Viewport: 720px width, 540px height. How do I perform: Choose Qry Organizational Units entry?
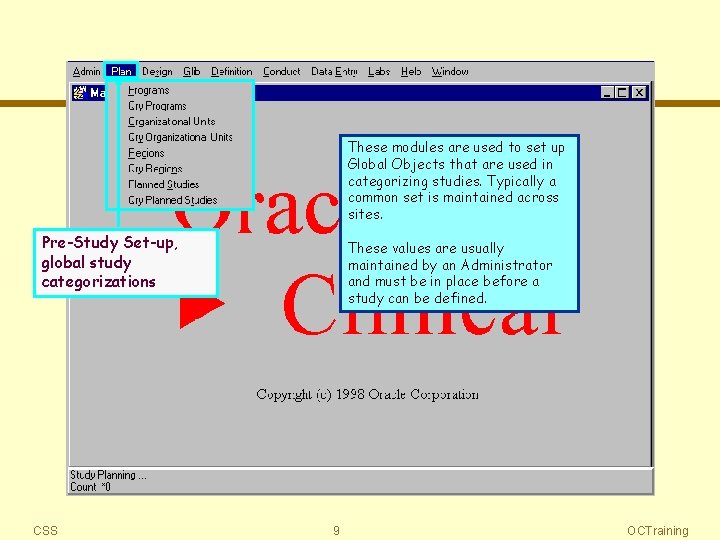180,137
